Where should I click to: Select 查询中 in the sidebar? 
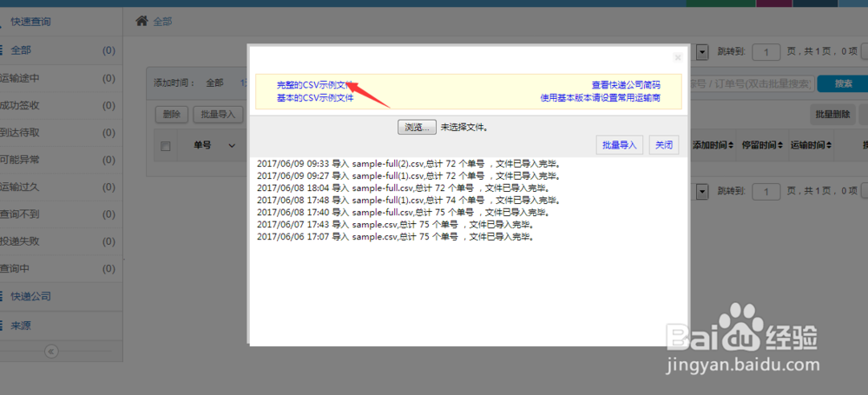coord(61,268)
